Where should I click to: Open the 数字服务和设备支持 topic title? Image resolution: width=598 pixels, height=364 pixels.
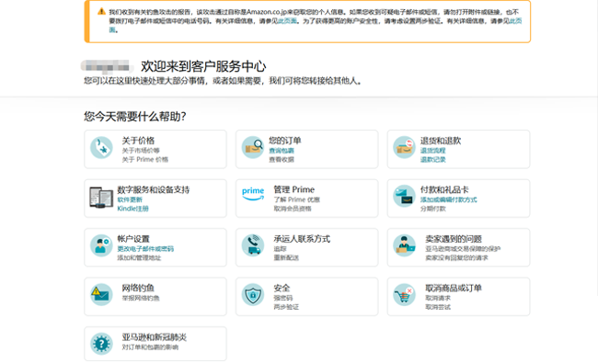click(x=154, y=190)
